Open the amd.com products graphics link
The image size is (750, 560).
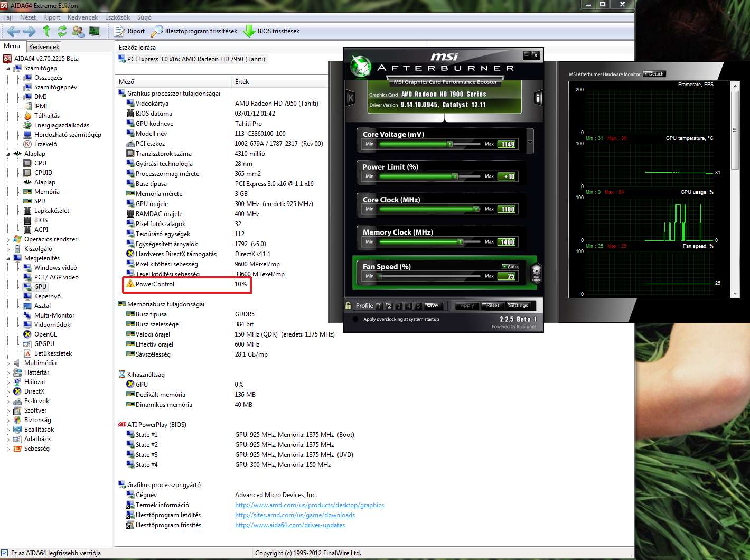[x=310, y=505]
